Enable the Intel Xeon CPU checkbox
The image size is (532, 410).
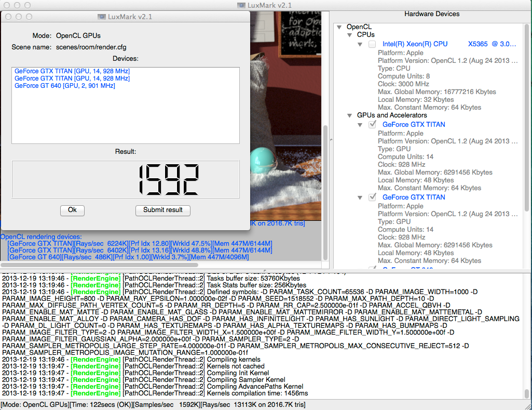point(372,44)
